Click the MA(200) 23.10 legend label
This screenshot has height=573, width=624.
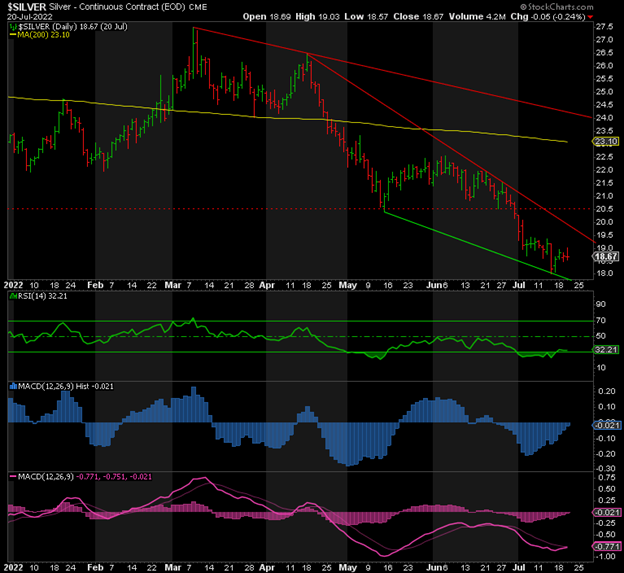point(43,35)
